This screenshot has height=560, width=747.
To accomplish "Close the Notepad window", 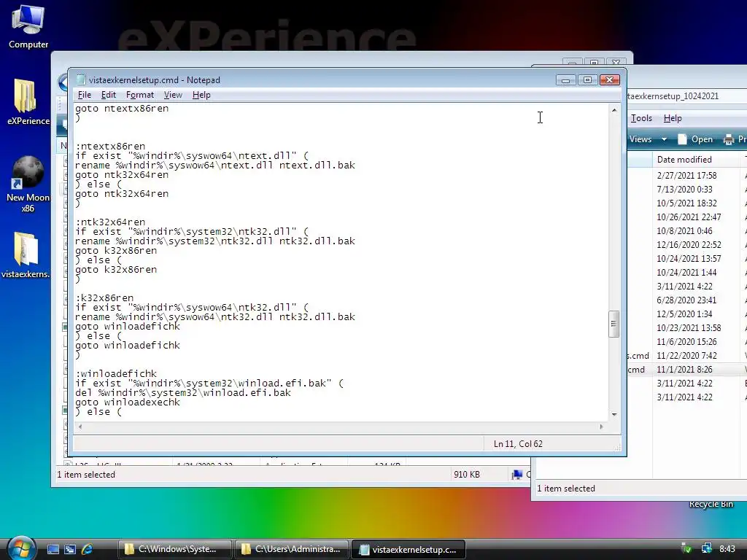I will (609, 80).
